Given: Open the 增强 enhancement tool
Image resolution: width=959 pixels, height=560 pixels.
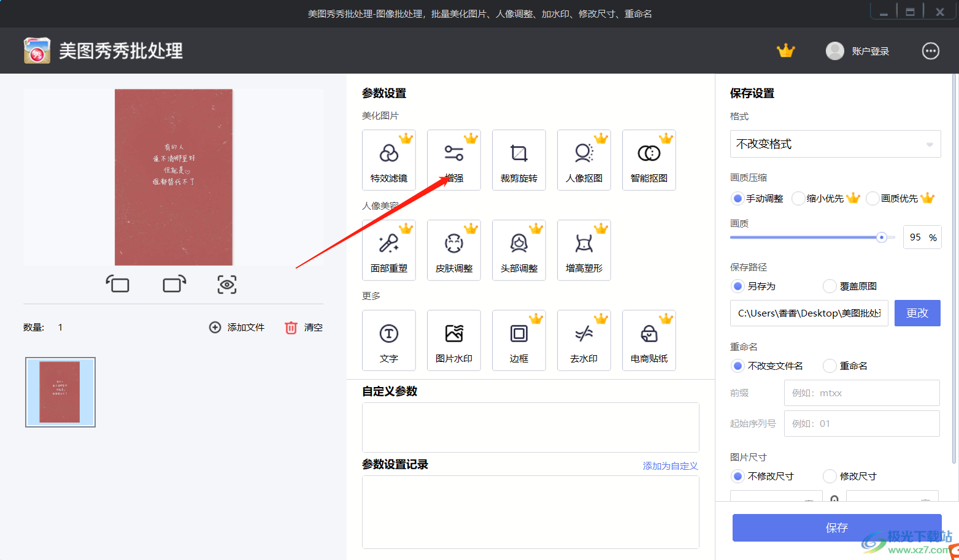Looking at the screenshot, I should coord(454,160).
